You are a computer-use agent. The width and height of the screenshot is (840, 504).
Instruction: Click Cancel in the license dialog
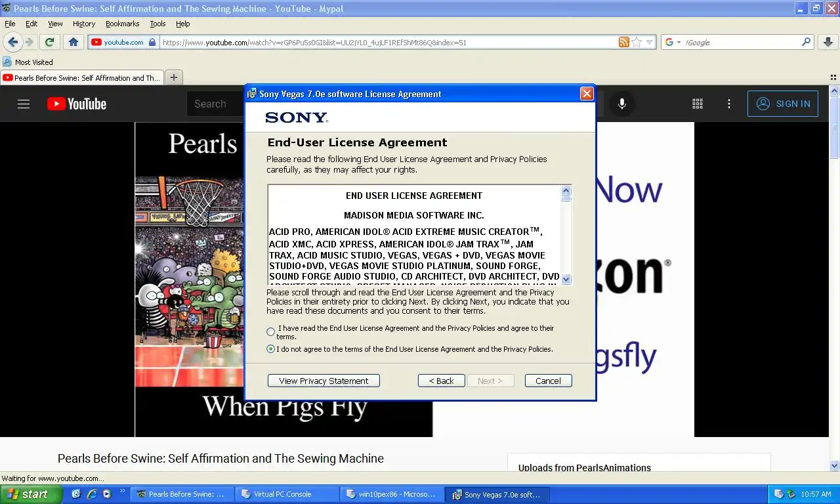[548, 381]
